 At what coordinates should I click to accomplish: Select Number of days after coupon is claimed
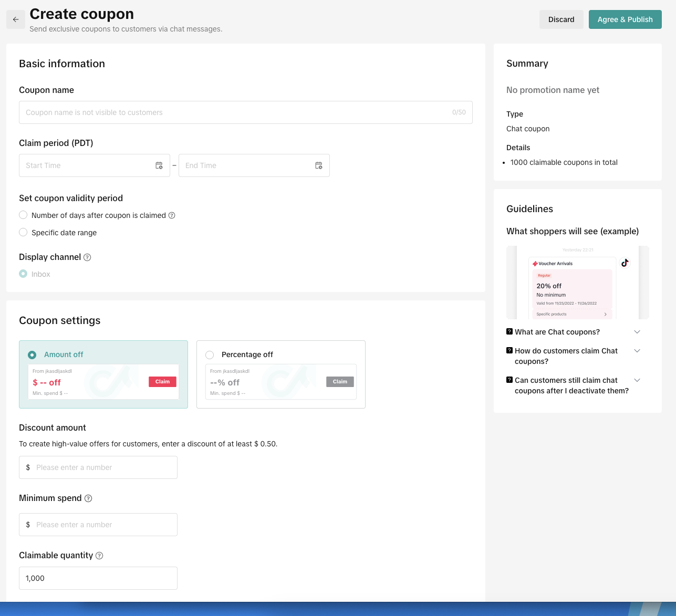point(23,215)
